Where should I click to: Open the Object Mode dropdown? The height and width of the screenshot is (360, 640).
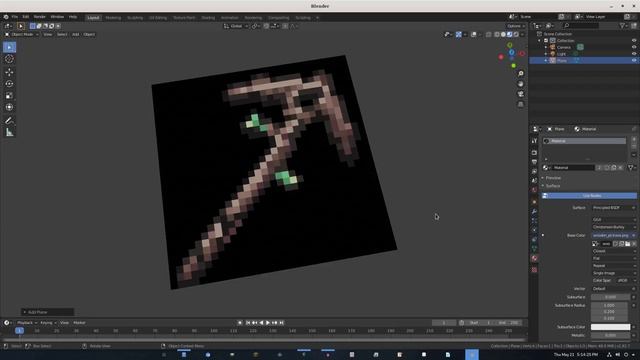point(22,34)
